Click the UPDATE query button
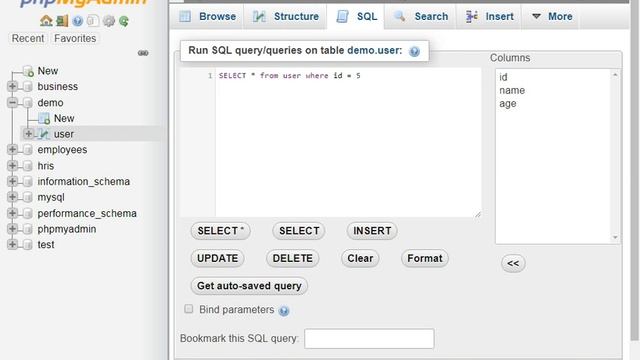The image size is (640, 360). 218,258
